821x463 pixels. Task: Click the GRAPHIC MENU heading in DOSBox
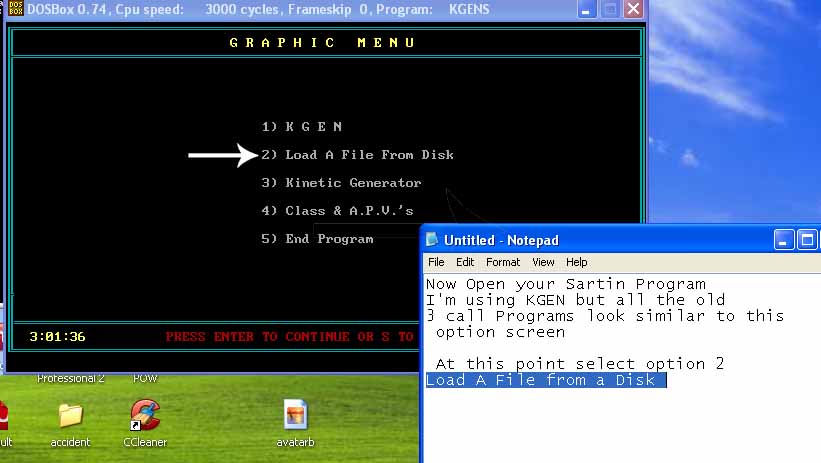[x=323, y=42]
